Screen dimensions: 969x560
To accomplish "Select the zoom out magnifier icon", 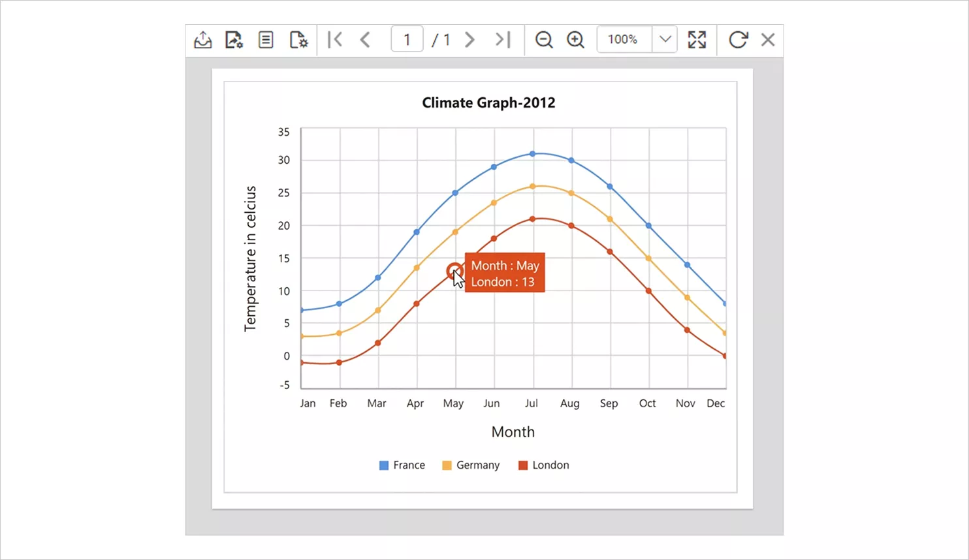I will (x=544, y=40).
